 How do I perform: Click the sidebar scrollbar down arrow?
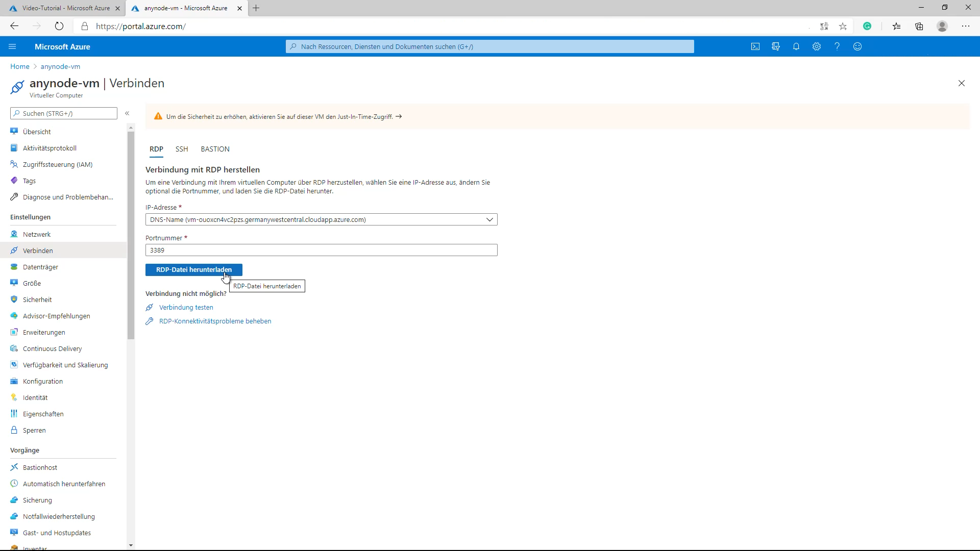[131, 545]
